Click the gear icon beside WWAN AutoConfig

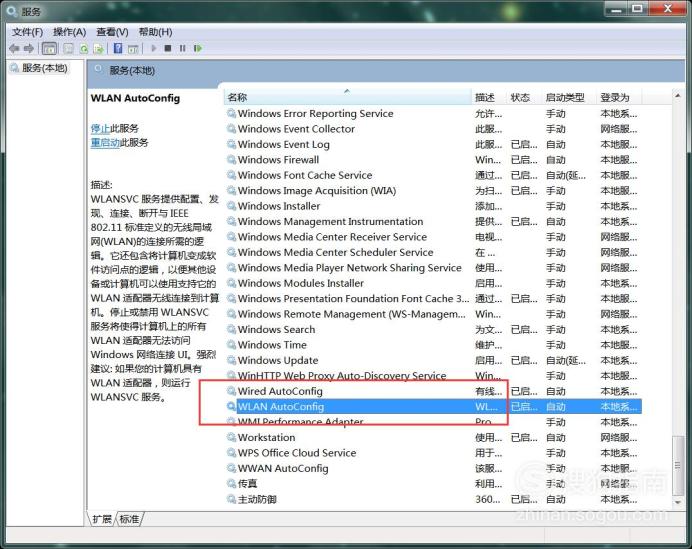[231, 468]
